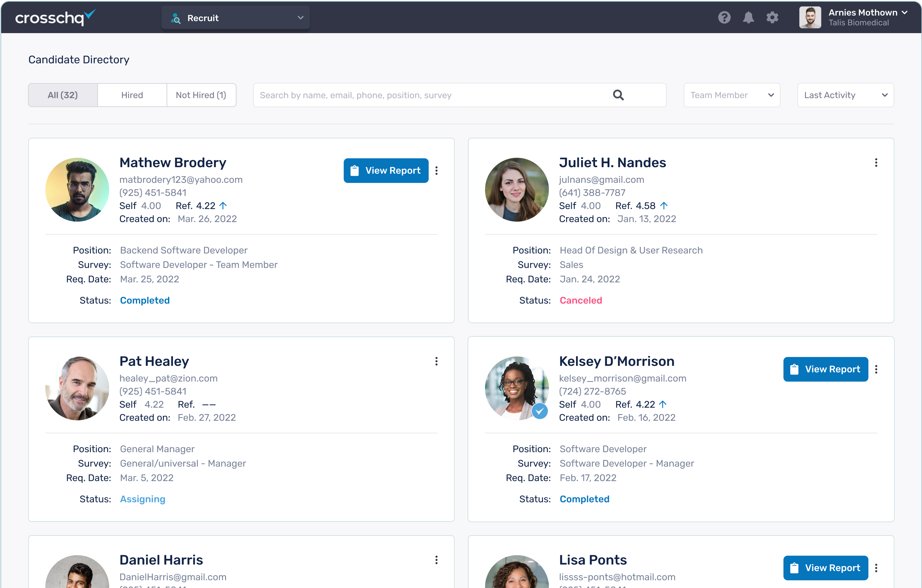Open the Last Activity sort dropdown

tap(845, 95)
